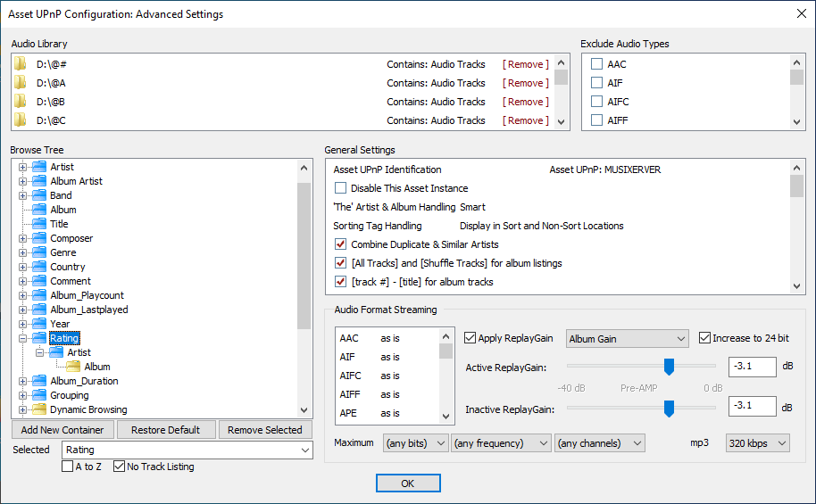This screenshot has width=816, height=504.
Task: Click the folder icon for D:\@#
Action: [x=21, y=64]
